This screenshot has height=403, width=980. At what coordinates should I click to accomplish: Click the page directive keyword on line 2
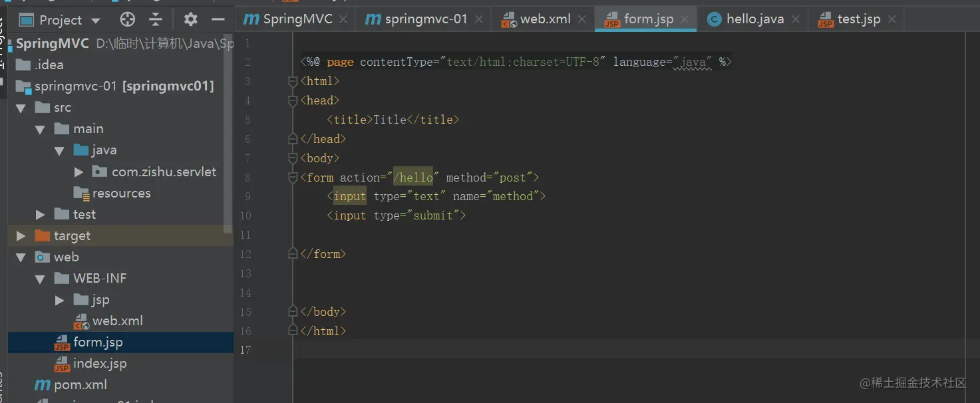[x=340, y=62]
